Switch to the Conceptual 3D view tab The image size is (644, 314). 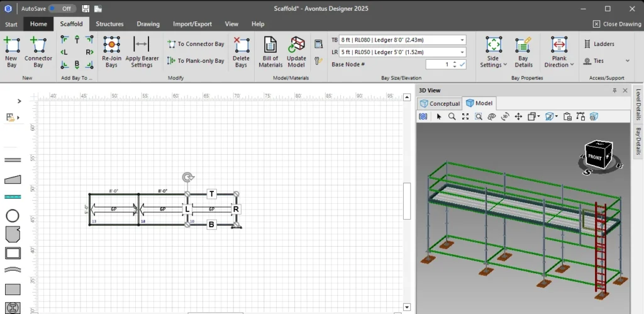pos(440,103)
